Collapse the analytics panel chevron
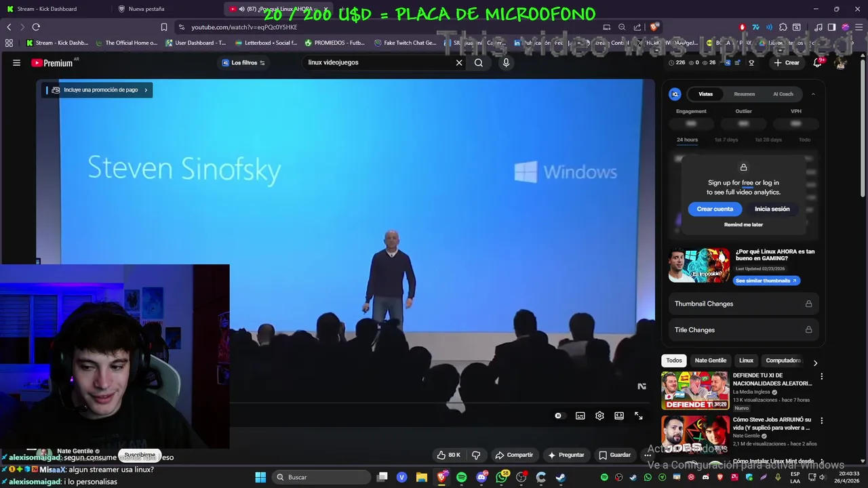The height and width of the screenshot is (488, 868). coord(813,94)
